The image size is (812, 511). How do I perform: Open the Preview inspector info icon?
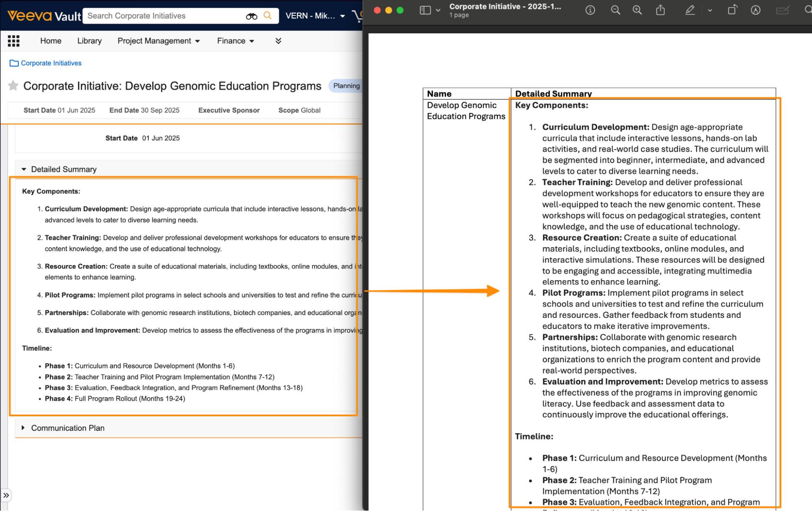590,10
